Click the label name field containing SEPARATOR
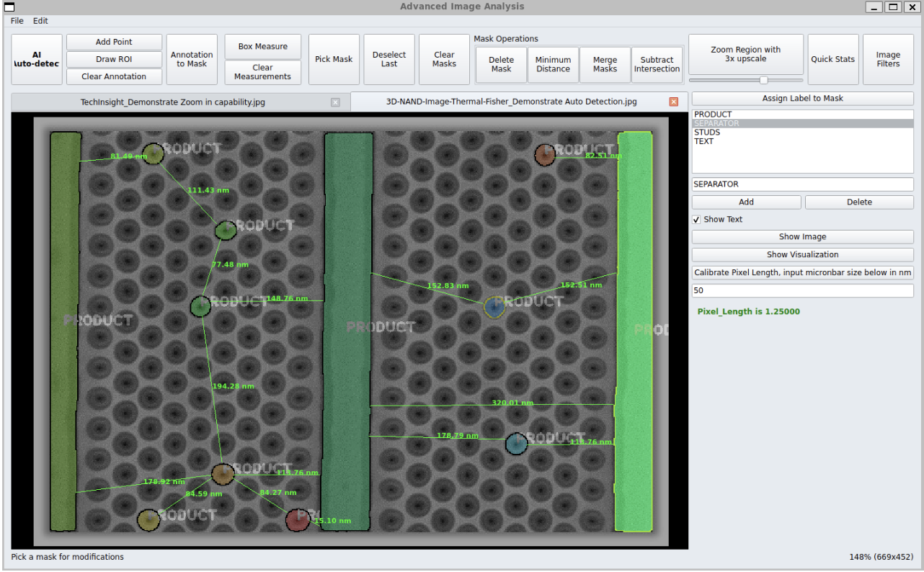 click(803, 184)
